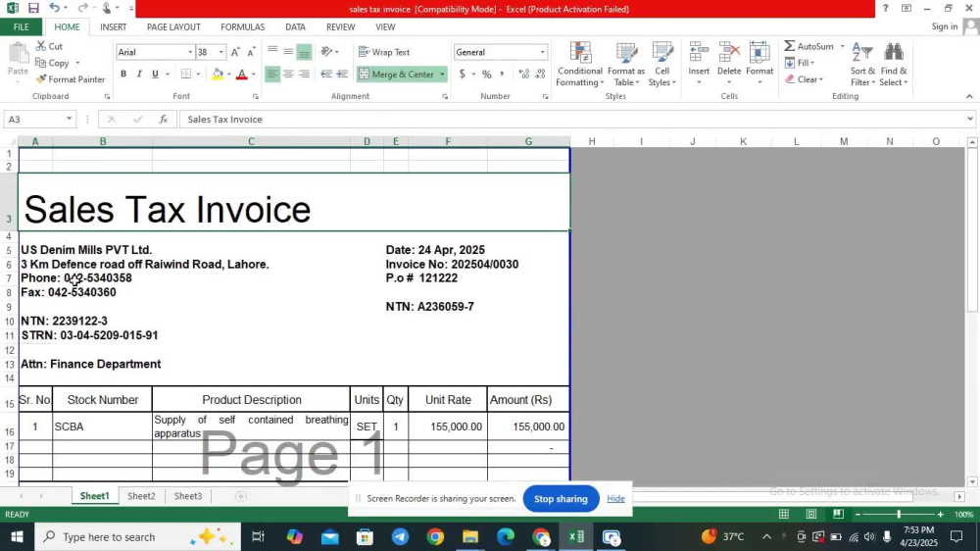The width and height of the screenshot is (980, 551).
Task: Expand the Copy dropdown arrow
Action: tap(77, 63)
